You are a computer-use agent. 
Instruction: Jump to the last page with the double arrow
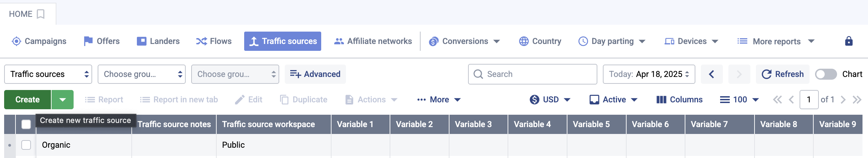[x=857, y=100]
